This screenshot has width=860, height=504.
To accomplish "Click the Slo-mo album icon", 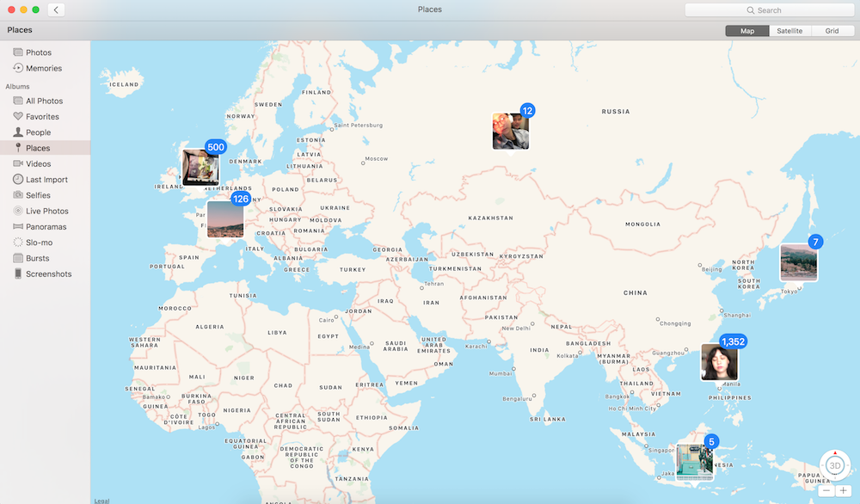I will (18, 242).
